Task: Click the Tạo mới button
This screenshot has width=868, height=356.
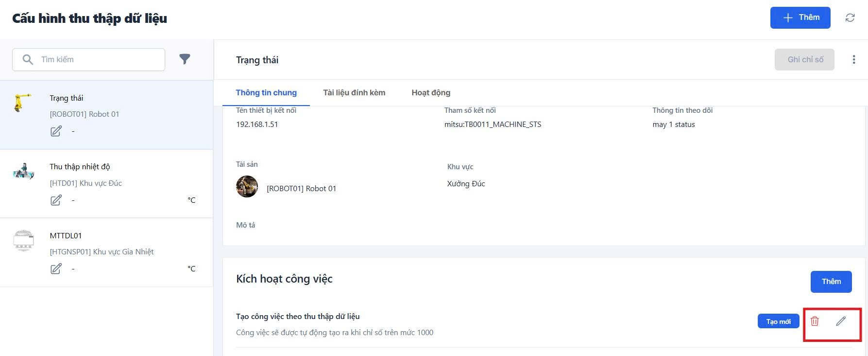Action: pos(778,321)
